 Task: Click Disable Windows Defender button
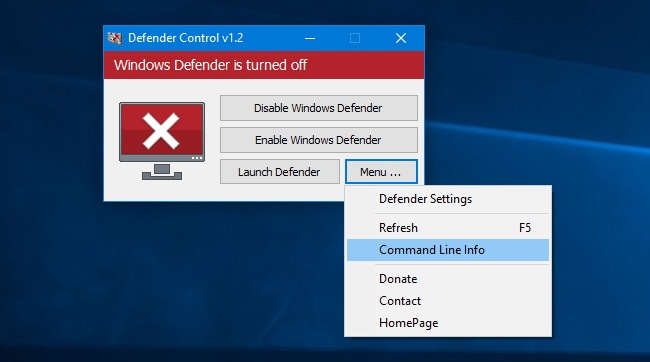point(318,108)
